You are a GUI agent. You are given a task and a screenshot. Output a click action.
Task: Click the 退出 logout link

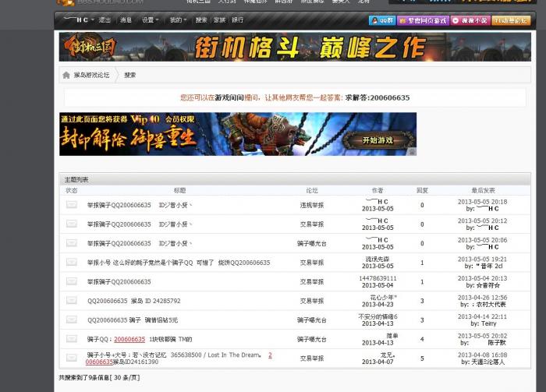click(x=105, y=20)
